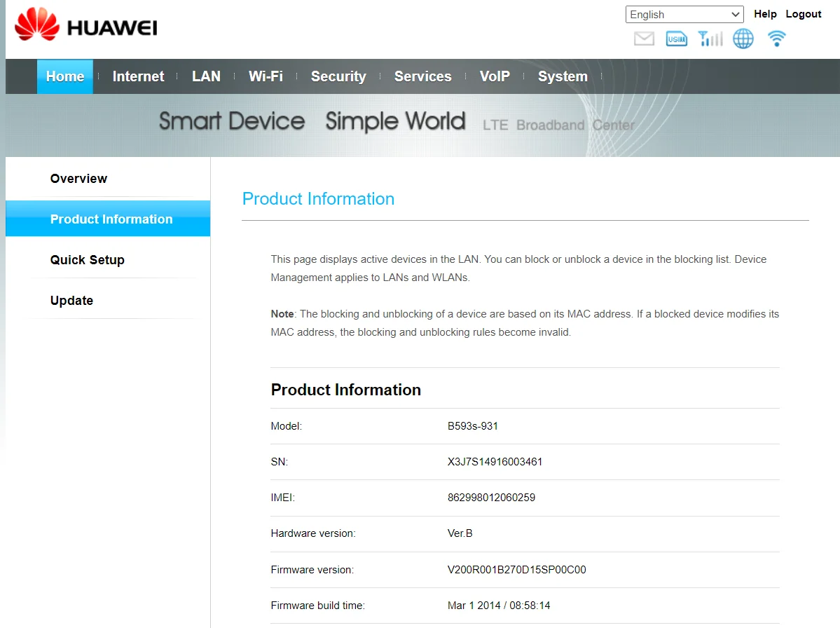The image size is (840, 628).
Task: Check the USIM card status icon
Action: pyautogui.click(x=677, y=39)
